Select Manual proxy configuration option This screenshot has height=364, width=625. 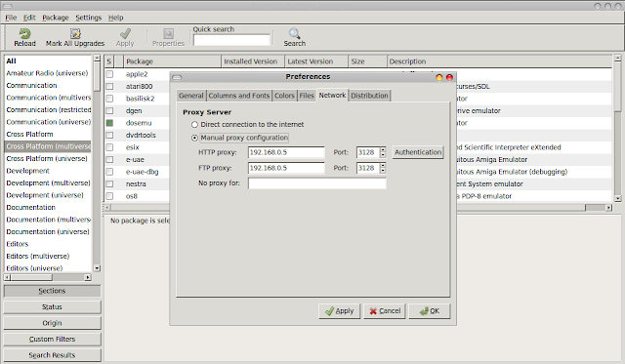click(x=194, y=138)
